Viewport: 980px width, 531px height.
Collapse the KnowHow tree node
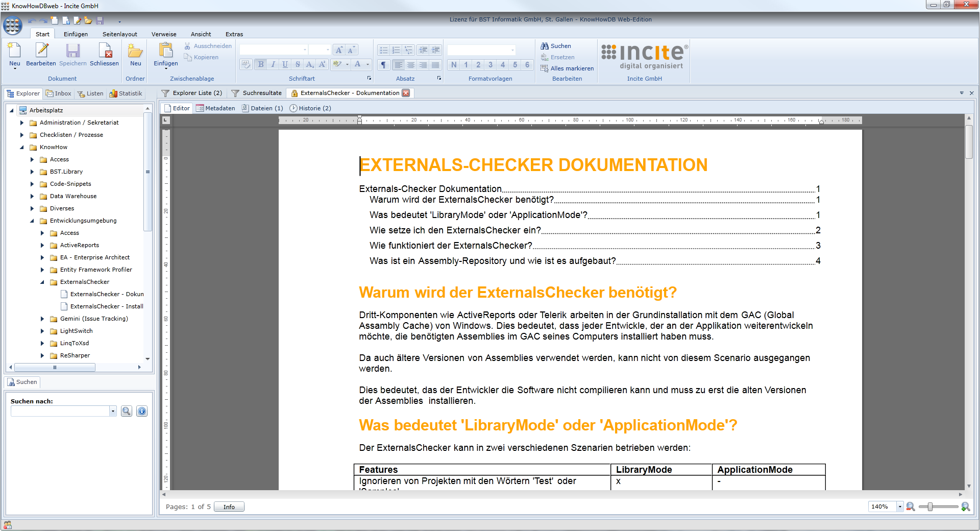coord(22,147)
